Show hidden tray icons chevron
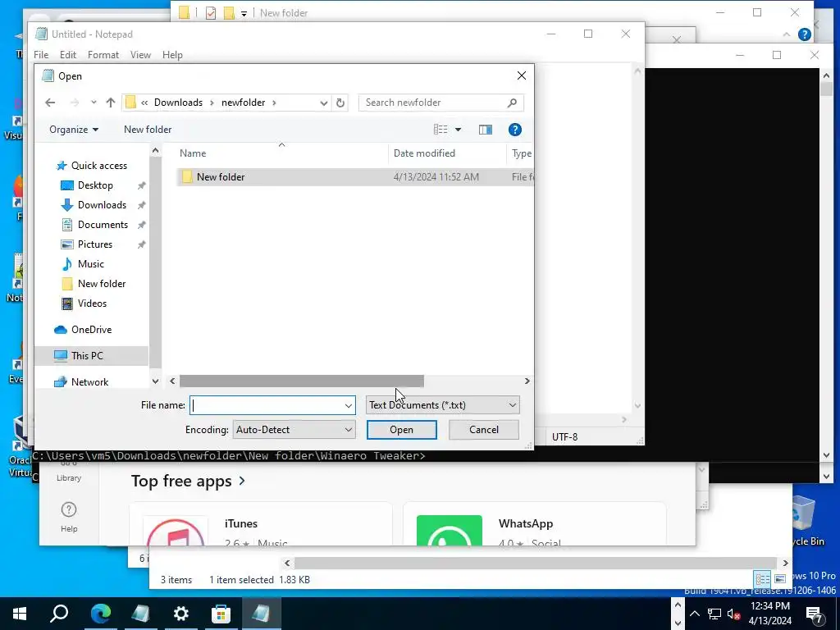The width and height of the screenshot is (840, 630). (x=694, y=614)
